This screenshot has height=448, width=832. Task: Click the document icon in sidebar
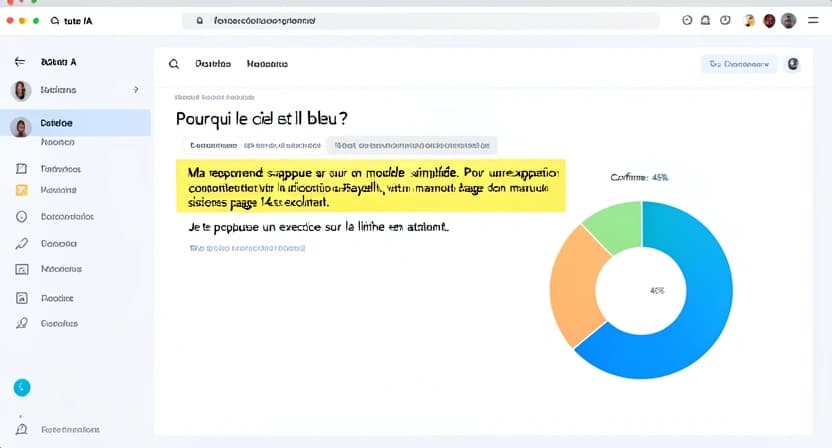click(22, 298)
